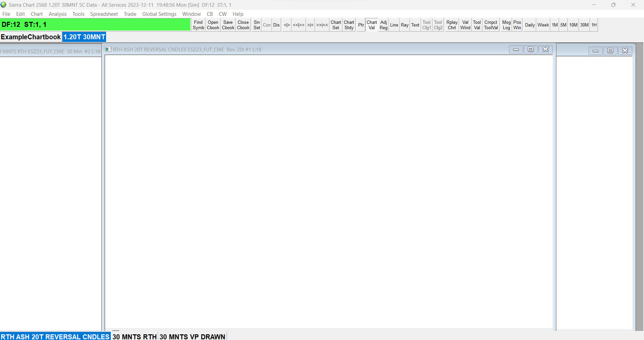Select the Ray drawing tool
This screenshot has height=340, width=644.
point(405,25)
